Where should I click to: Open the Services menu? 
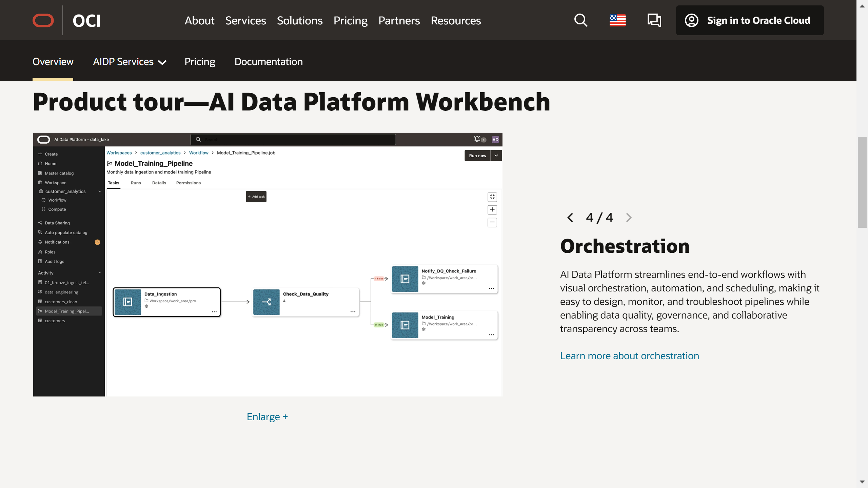click(x=245, y=21)
